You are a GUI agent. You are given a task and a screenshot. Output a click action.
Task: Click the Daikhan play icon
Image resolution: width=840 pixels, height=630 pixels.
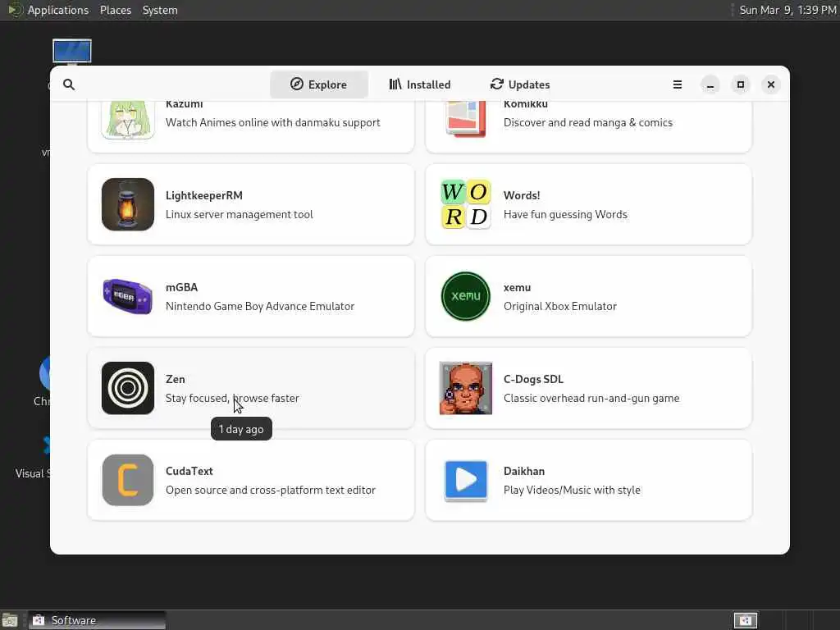(x=466, y=480)
